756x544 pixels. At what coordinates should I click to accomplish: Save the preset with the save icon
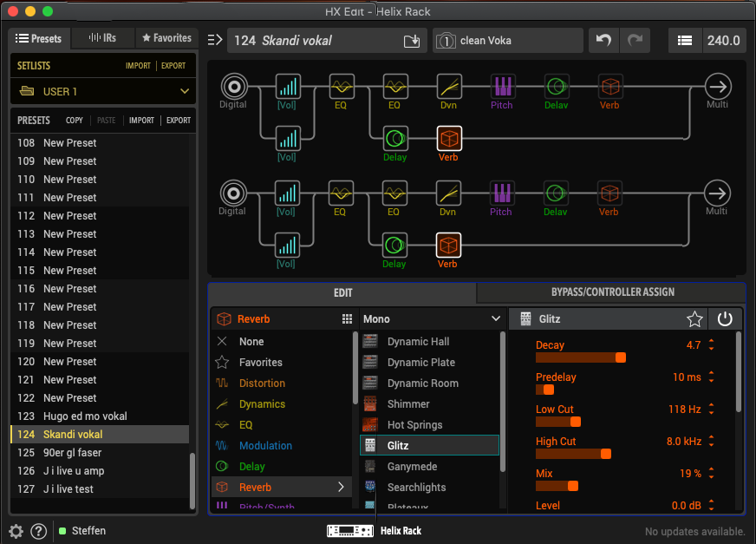tap(411, 41)
